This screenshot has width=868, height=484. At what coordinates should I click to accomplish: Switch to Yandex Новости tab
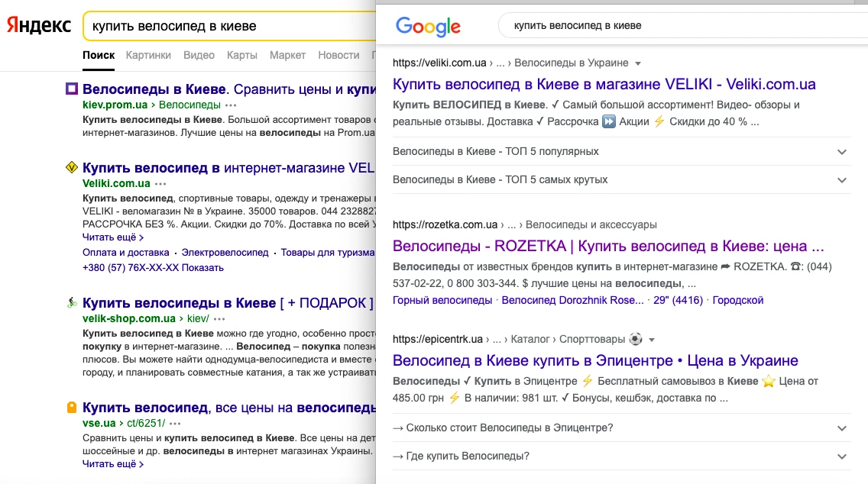tap(338, 55)
